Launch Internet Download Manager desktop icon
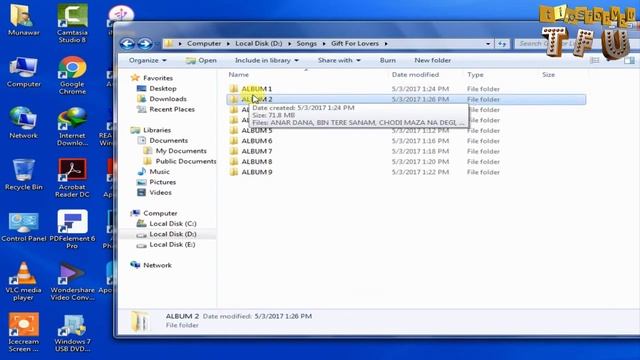The height and width of the screenshot is (360, 640). 72,127
